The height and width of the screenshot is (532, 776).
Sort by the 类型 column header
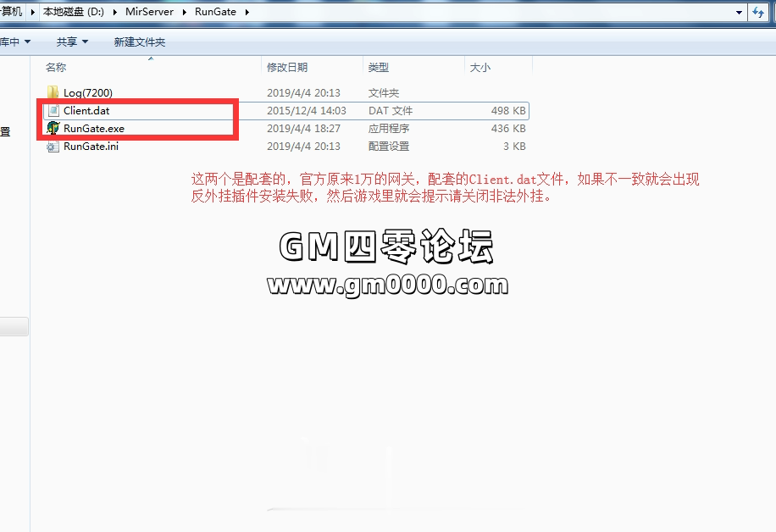coord(379,67)
